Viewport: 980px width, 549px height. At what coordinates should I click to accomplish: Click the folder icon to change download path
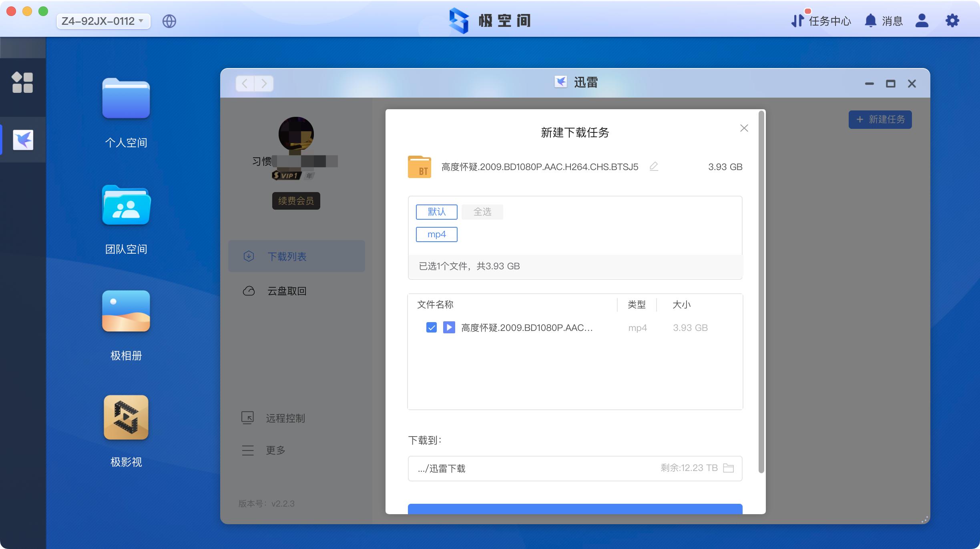point(729,467)
